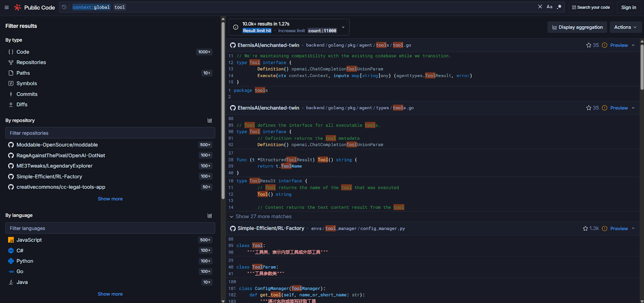644x303 pixels.
Task: Open By language aggregation chart icon
Action: (x=210, y=215)
